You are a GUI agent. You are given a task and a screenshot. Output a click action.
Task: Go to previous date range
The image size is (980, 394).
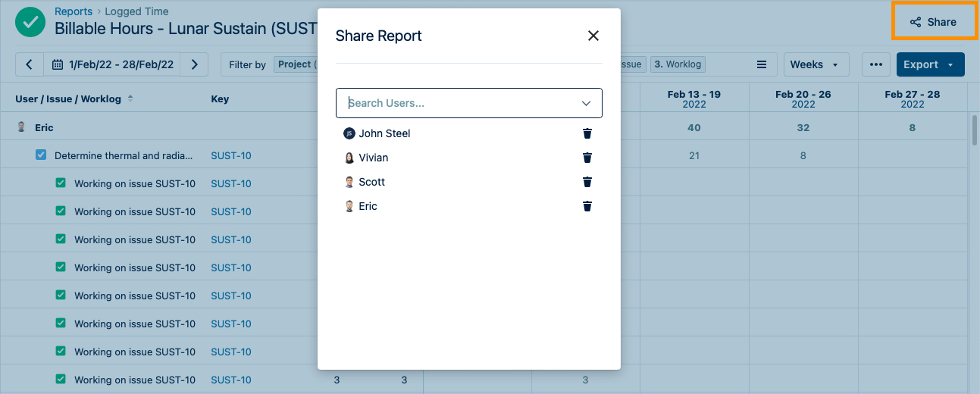click(30, 64)
